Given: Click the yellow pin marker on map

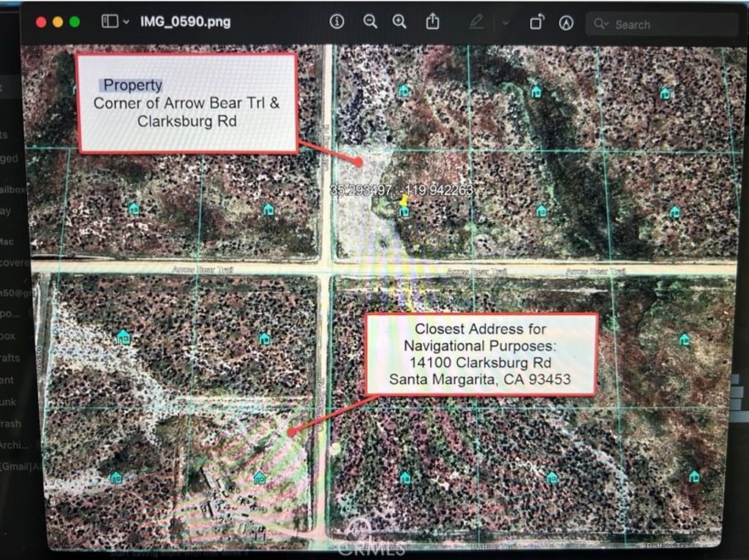Looking at the screenshot, I should tap(404, 200).
